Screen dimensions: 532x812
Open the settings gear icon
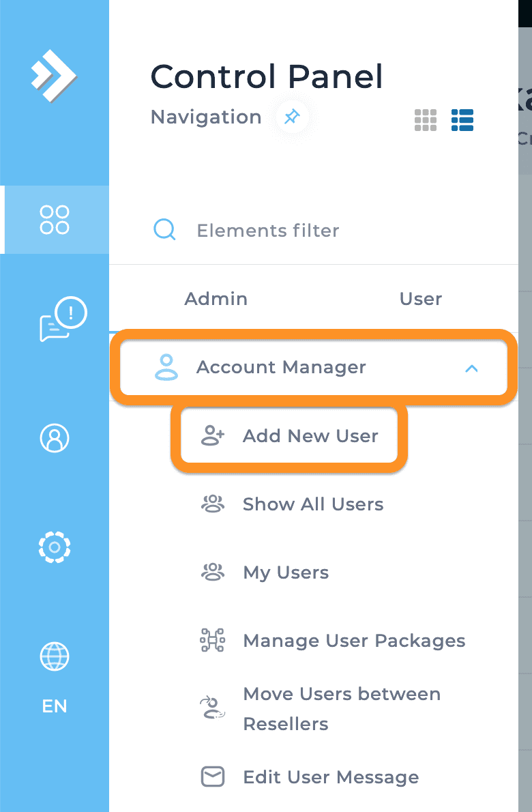click(54, 547)
